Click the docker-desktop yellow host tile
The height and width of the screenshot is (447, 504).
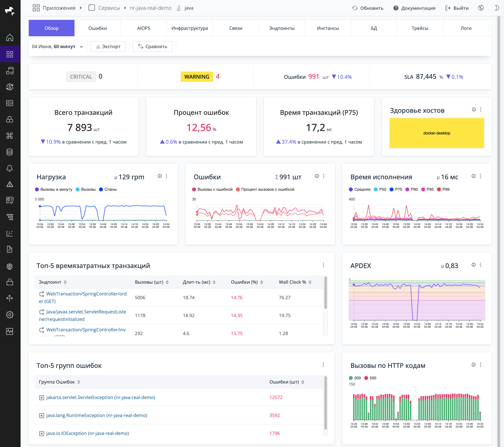437,133
